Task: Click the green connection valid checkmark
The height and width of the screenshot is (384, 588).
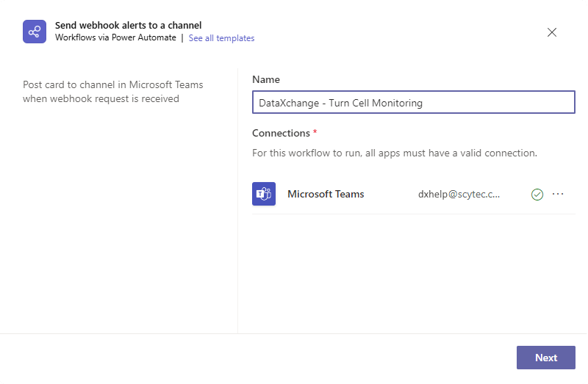Action: click(537, 194)
